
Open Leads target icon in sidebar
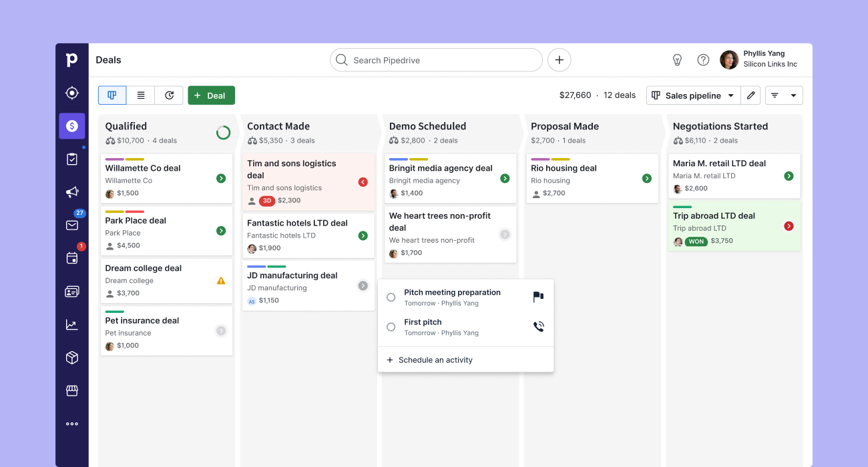(72, 93)
